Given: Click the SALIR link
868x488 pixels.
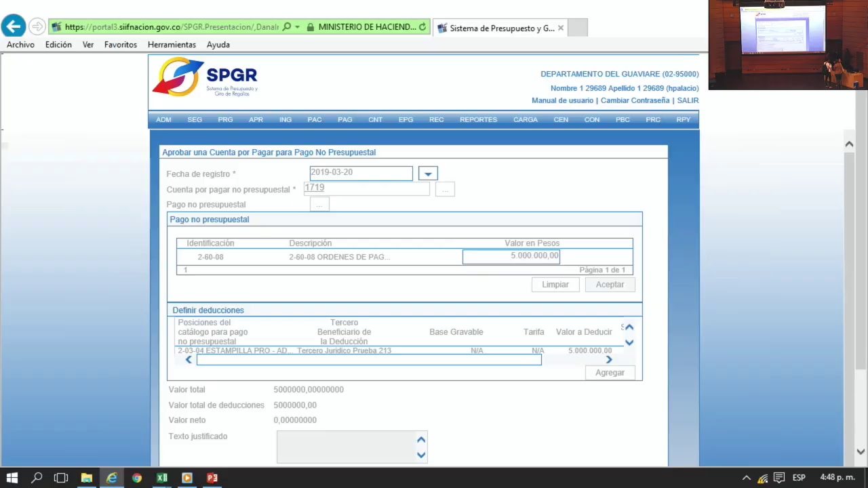Looking at the screenshot, I should point(688,100).
